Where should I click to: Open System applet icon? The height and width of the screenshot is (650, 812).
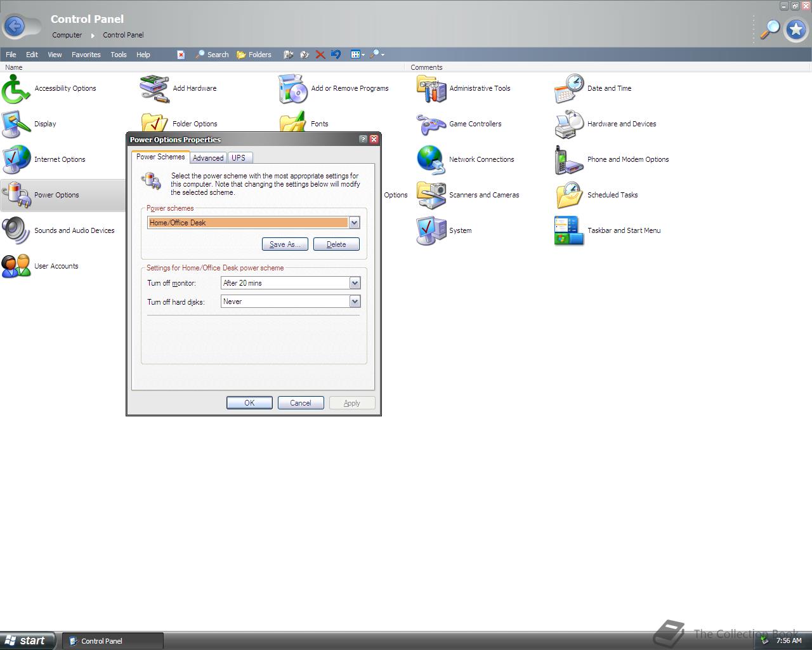pos(431,230)
